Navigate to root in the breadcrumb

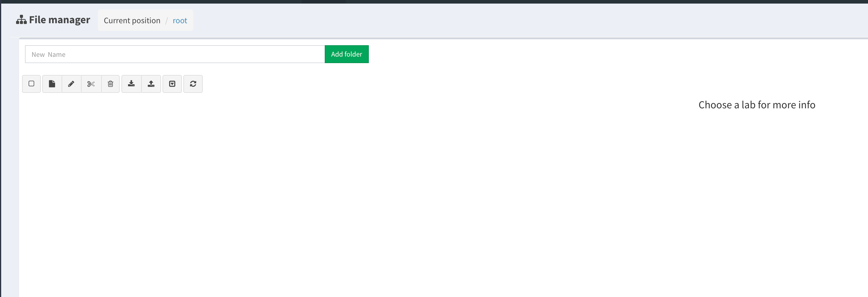coord(179,21)
